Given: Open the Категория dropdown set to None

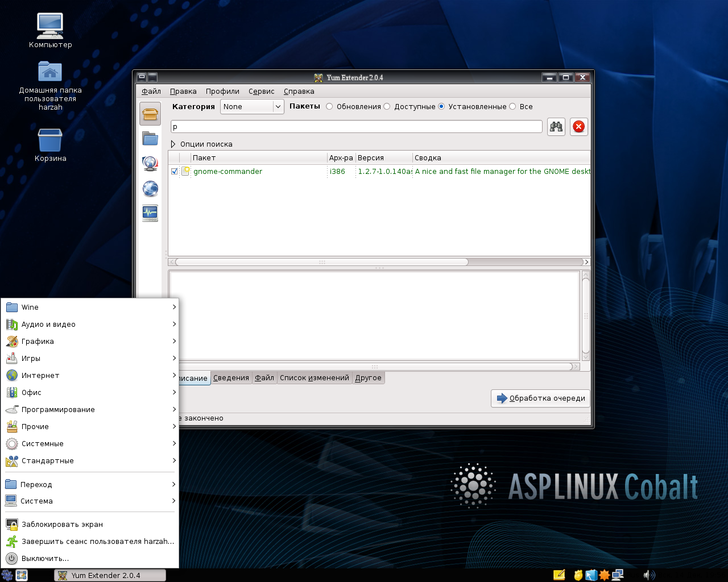Looking at the screenshot, I should 252,106.
